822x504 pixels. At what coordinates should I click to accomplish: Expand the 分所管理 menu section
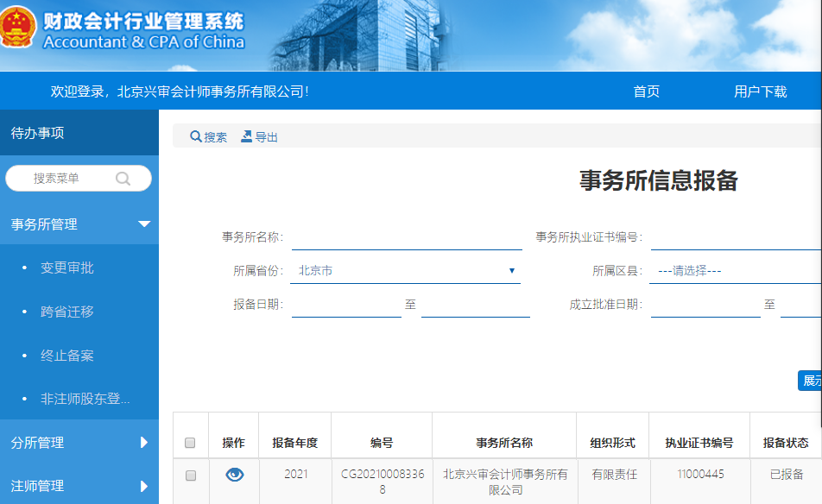pos(144,443)
